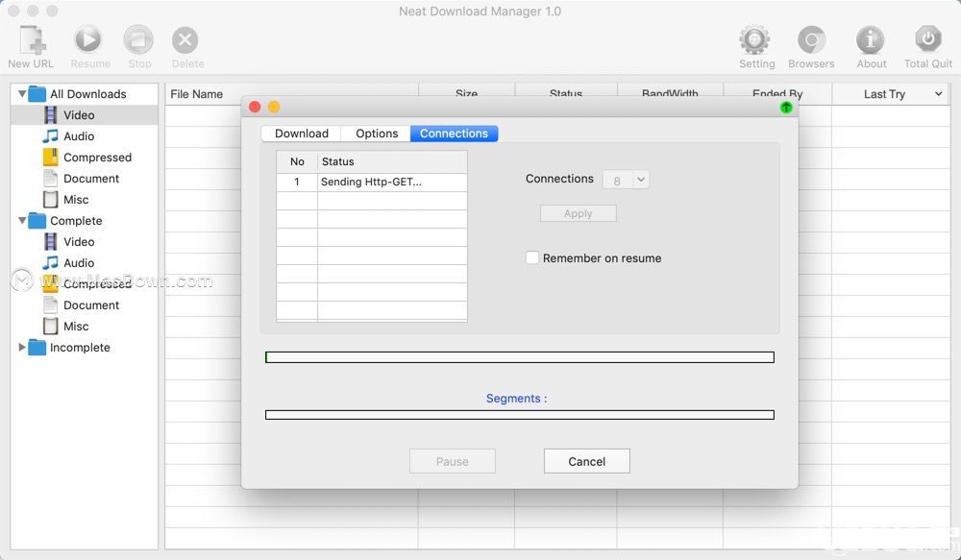
Task: Switch to the Download tab
Action: click(302, 134)
